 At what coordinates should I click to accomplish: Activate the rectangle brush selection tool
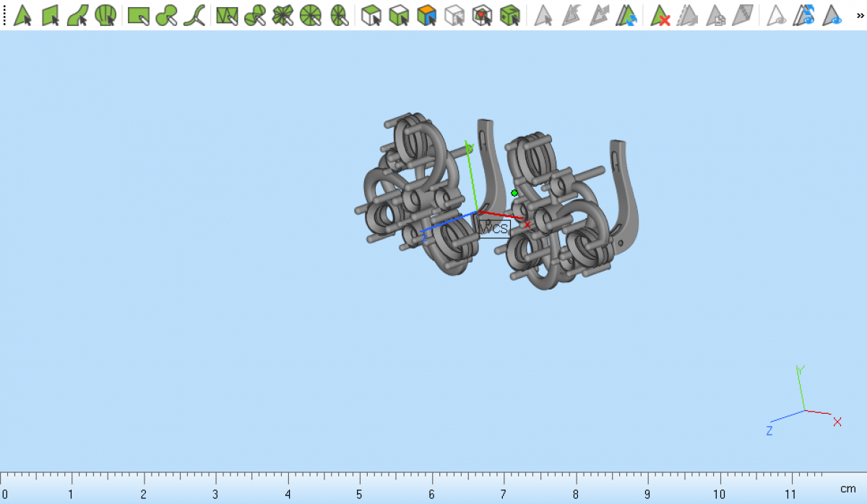[x=138, y=15]
